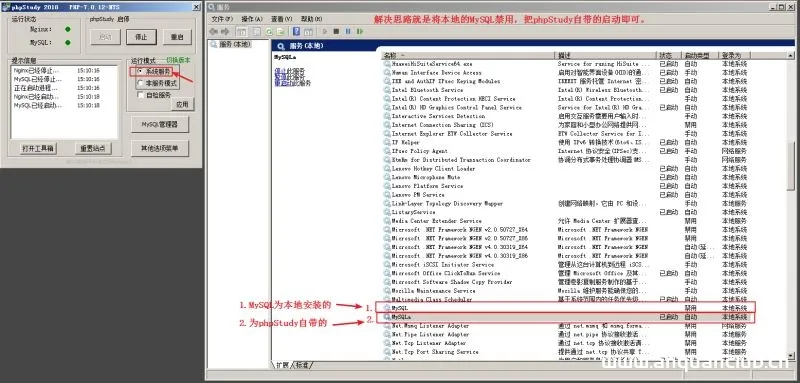
Task: Click the 重启动此服务 link in Services pane
Action: (x=292, y=83)
